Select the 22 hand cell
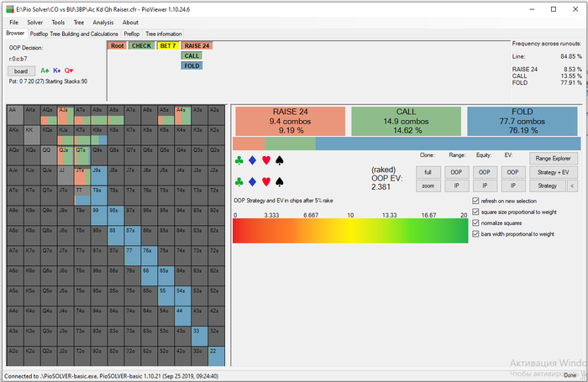This screenshot has width=588, height=382. pyautogui.click(x=217, y=357)
